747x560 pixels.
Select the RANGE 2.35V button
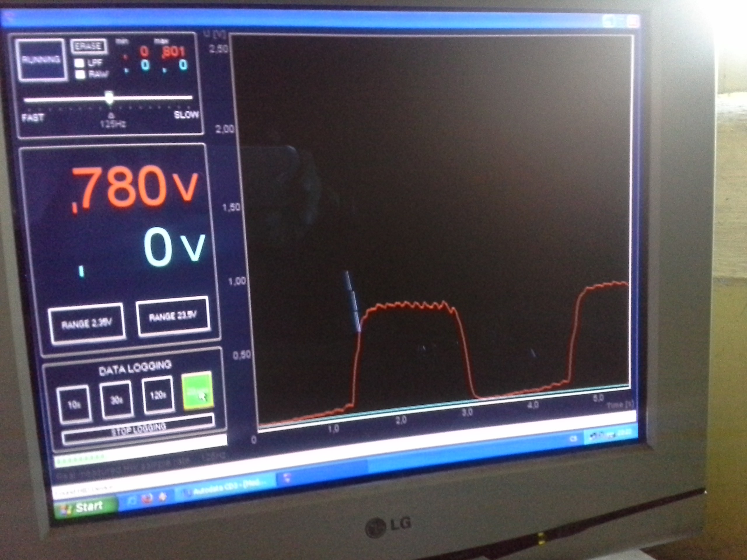pos(87,324)
